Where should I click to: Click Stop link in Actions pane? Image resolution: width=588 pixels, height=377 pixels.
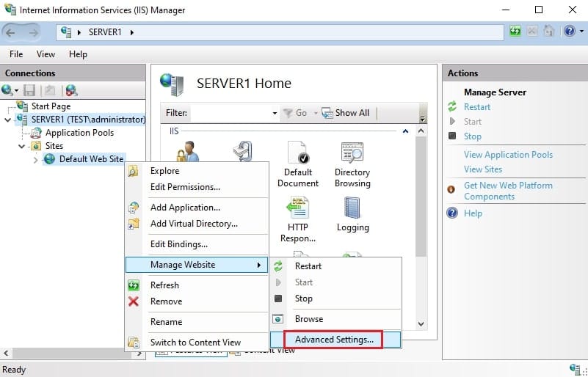473,136
